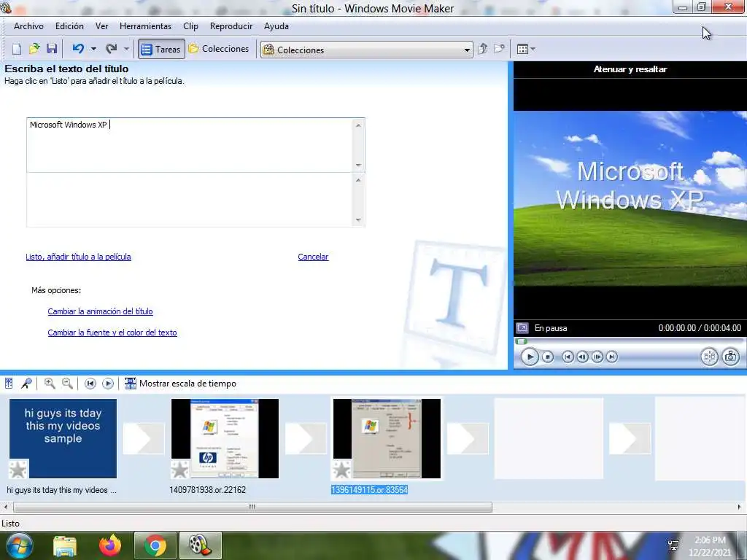Open the Clip menu
Image resolution: width=747 pixels, height=560 pixels.
(190, 26)
